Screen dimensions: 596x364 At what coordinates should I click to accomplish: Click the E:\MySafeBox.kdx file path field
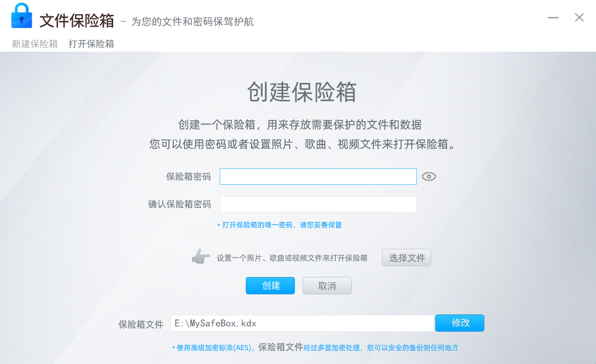302,324
